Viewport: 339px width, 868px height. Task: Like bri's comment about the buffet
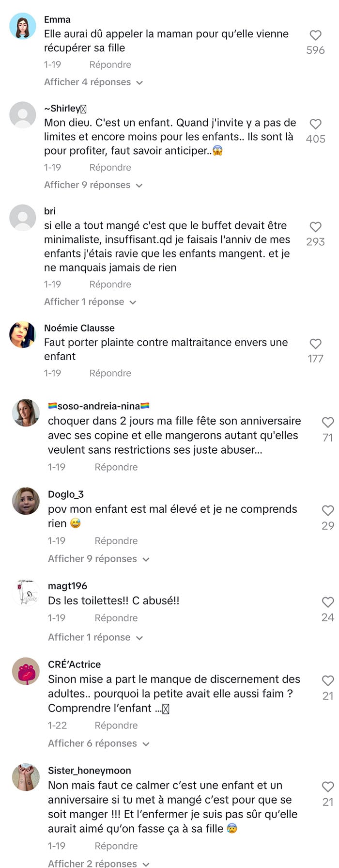coord(315,227)
